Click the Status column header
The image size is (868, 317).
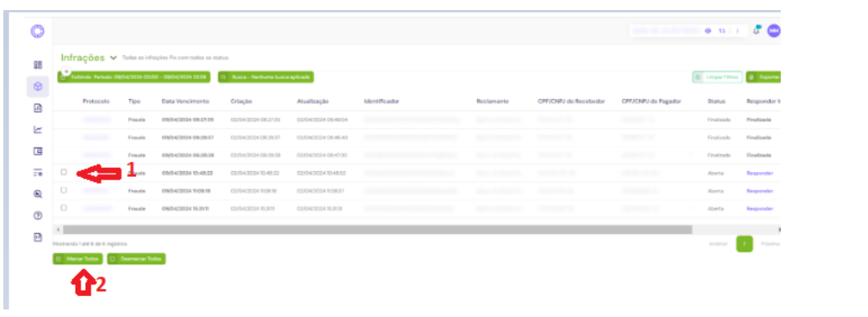(716, 101)
